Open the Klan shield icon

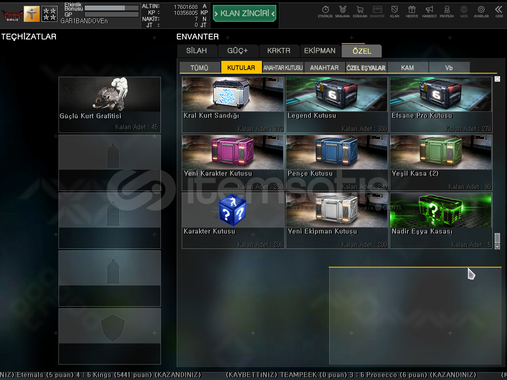pos(394,12)
